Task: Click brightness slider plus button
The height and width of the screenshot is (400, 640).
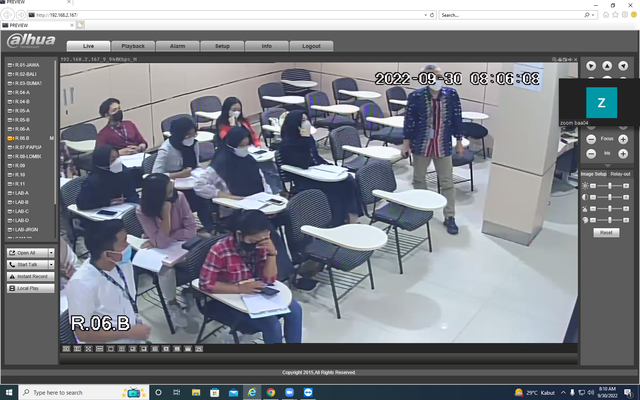Action: point(626,186)
